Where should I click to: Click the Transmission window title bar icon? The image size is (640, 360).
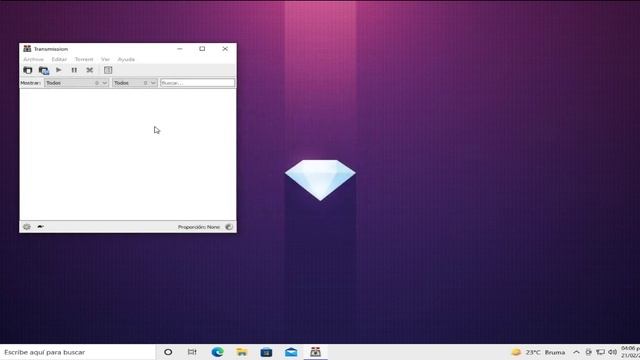tap(27, 49)
